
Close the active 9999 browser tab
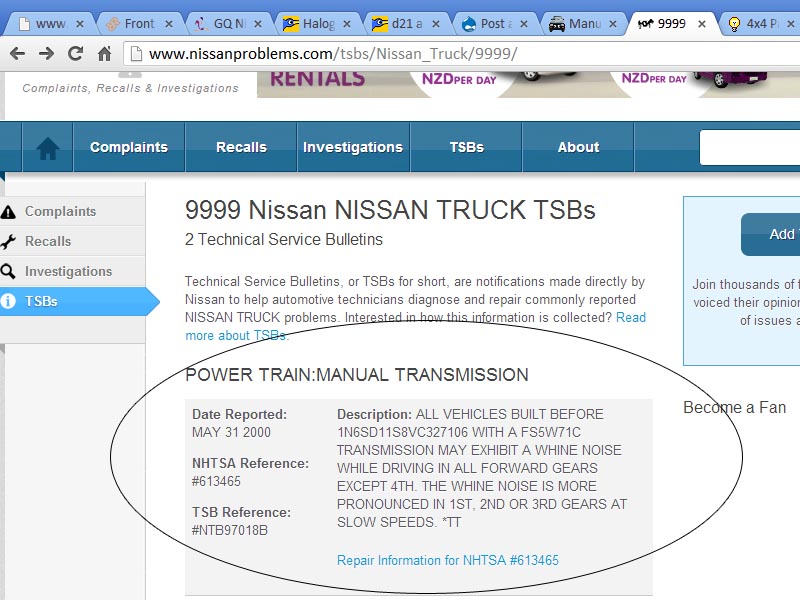[x=700, y=23]
